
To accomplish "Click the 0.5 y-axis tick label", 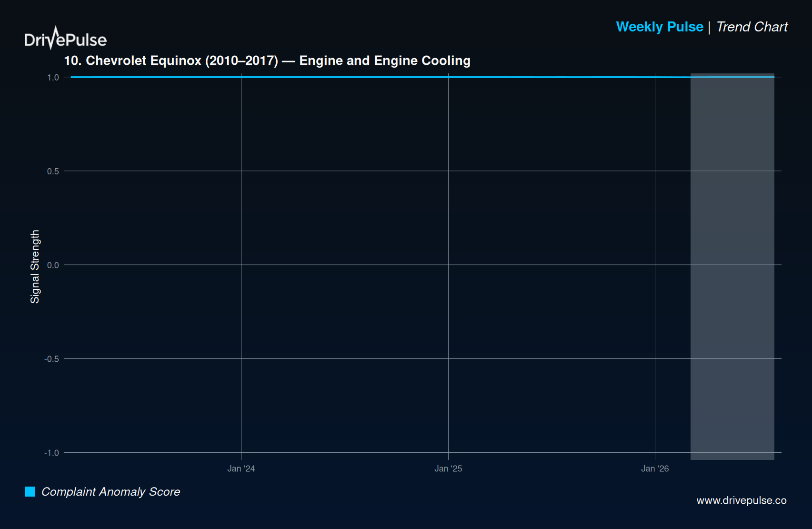I will [x=53, y=171].
